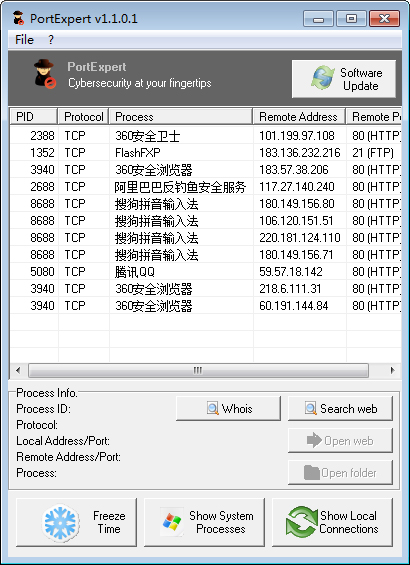Screen dimensions: 410x565
Task: Sort by the Remote Address column header
Action: click(x=299, y=117)
